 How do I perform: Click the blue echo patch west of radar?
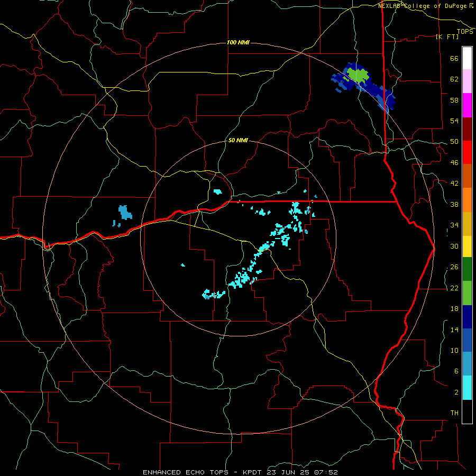125,212
